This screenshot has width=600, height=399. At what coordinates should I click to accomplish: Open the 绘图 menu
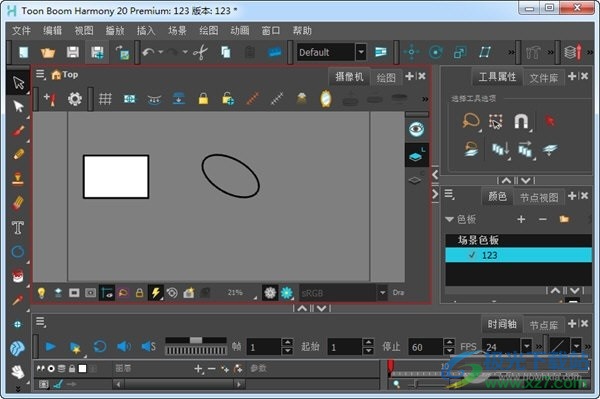tap(209, 31)
